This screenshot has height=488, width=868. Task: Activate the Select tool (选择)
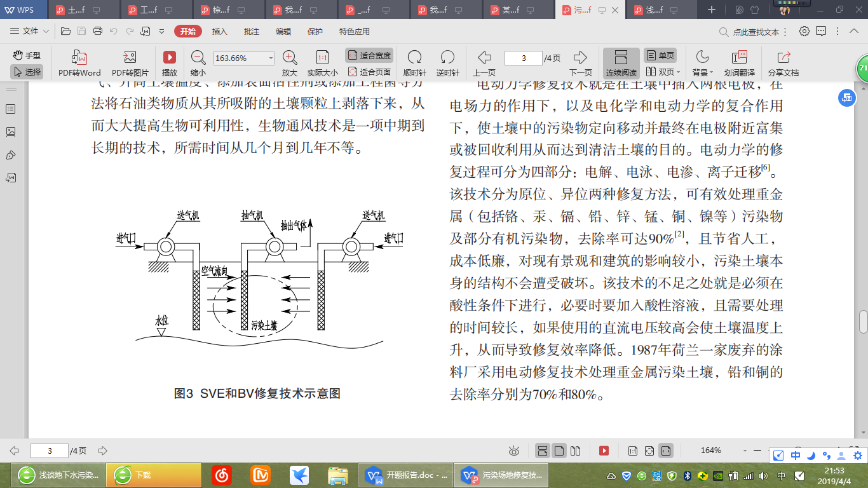(27, 72)
